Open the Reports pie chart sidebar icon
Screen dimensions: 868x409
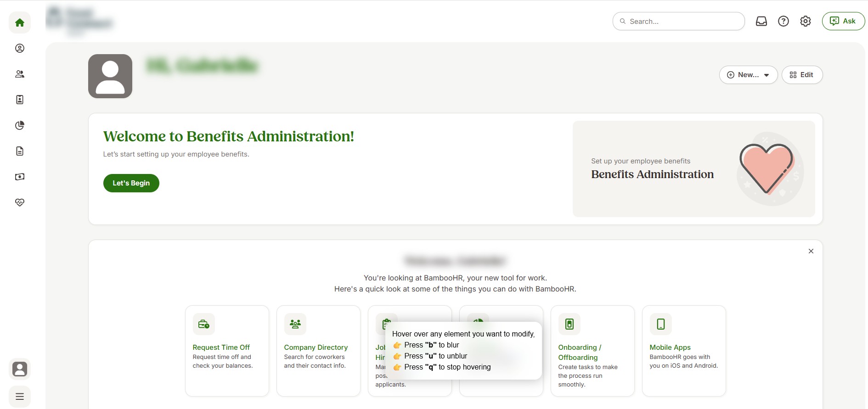[20, 125]
